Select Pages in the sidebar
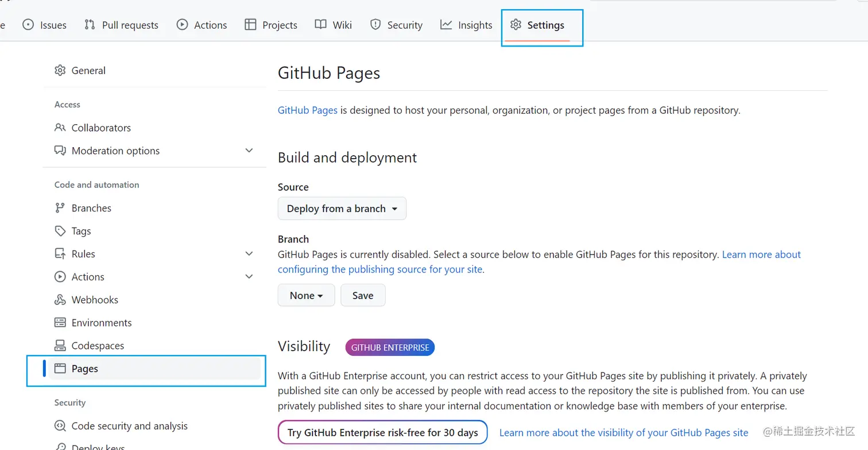868x450 pixels. pyautogui.click(x=155, y=368)
